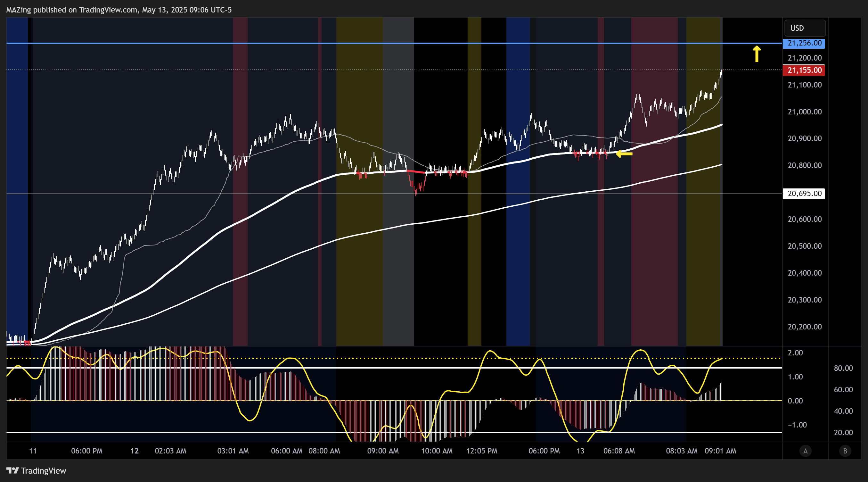Click the 2.00 oscillator scale value
Screen dimensions: 868x482
tap(795, 353)
